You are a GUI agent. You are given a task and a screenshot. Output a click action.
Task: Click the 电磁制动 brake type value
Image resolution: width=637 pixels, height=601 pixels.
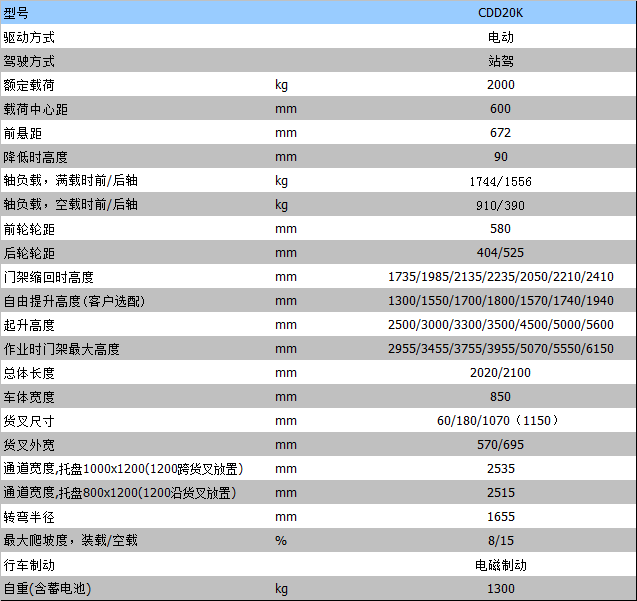tap(500, 565)
